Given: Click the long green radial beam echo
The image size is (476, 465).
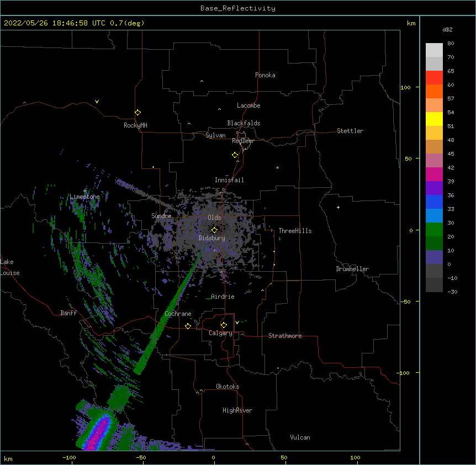Looking at the screenshot, I should click(x=170, y=309).
